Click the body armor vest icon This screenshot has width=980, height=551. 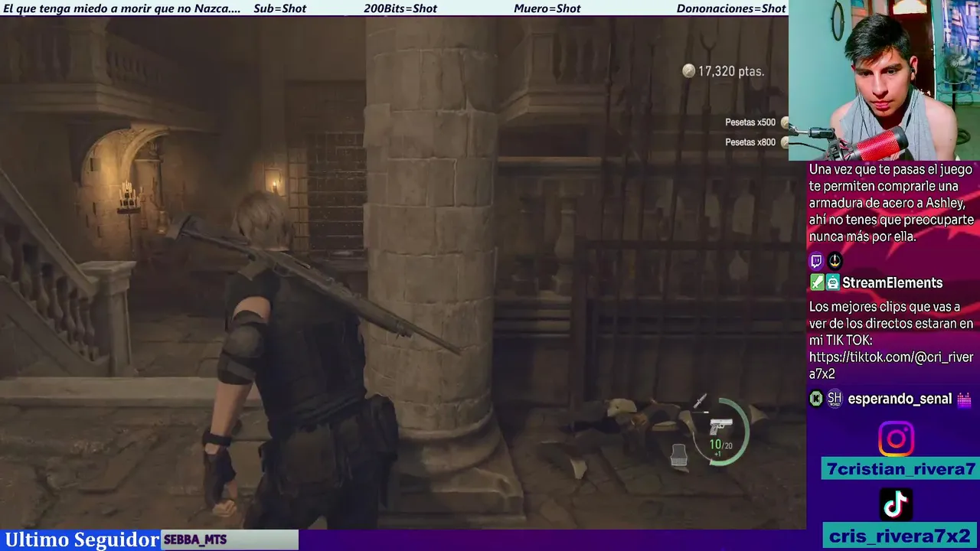click(678, 455)
